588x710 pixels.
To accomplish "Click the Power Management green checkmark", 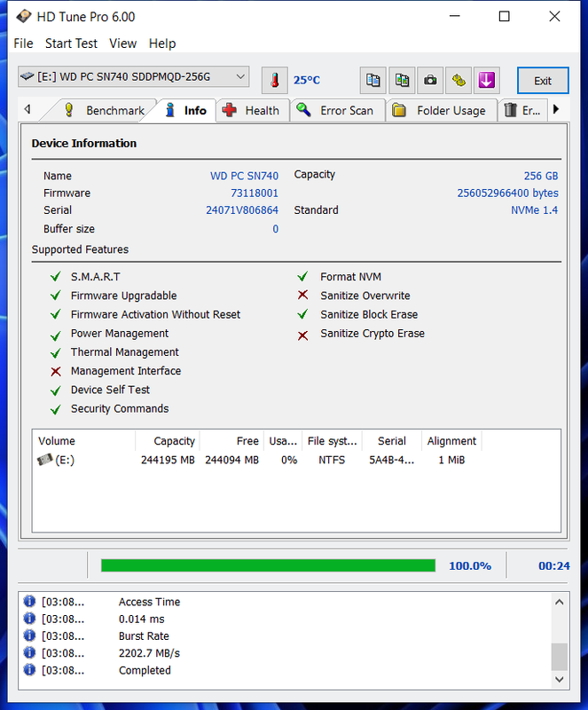I will (x=56, y=335).
